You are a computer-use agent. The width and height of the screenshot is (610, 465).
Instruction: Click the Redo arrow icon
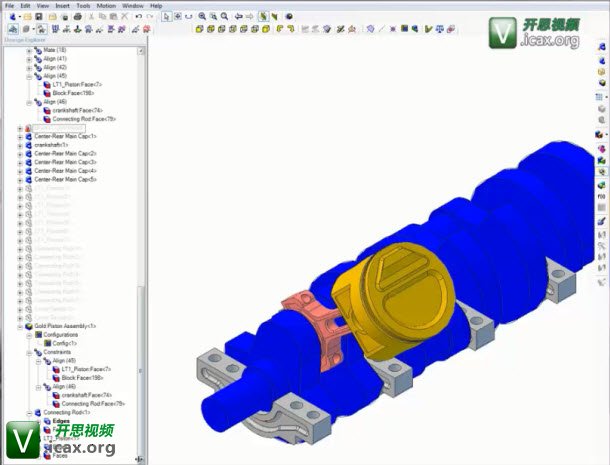[150, 17]
